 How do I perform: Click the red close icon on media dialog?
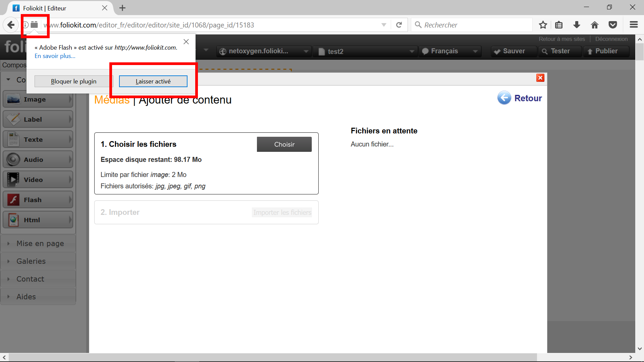coord(540,78)
